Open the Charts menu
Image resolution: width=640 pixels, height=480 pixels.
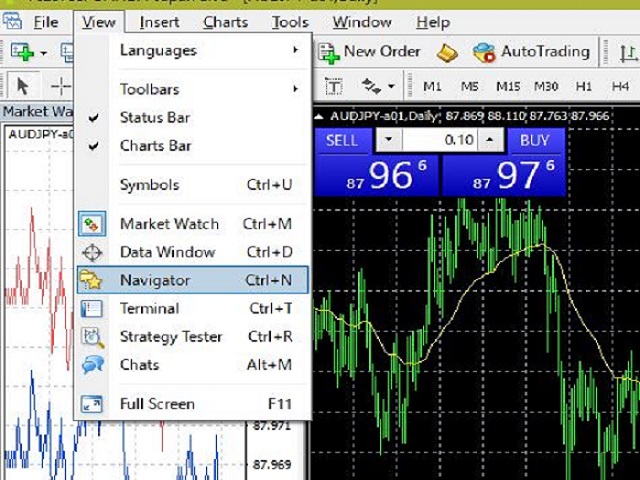225,22
